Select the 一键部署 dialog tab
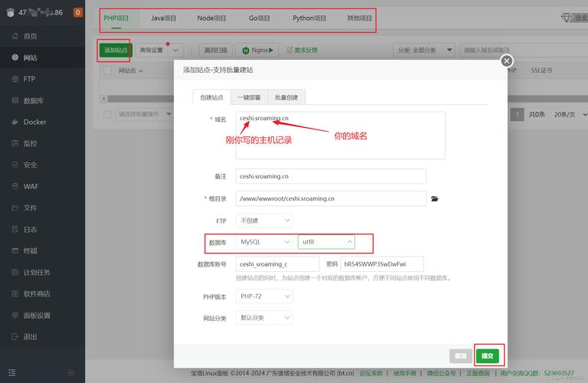 (x=249, y=97)
